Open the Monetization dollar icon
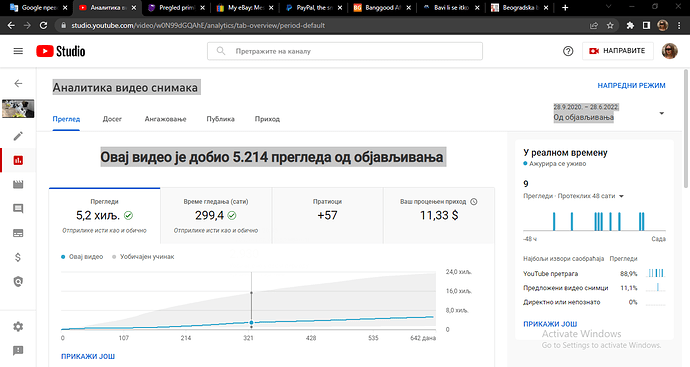This screenshot has width=690, height=367. (x=18, y=257)
